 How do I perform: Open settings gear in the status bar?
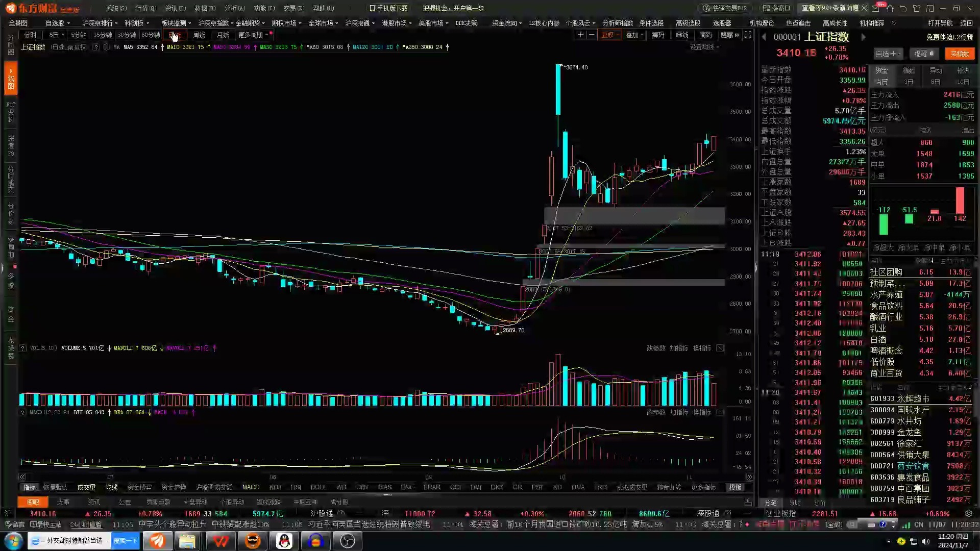968,514
